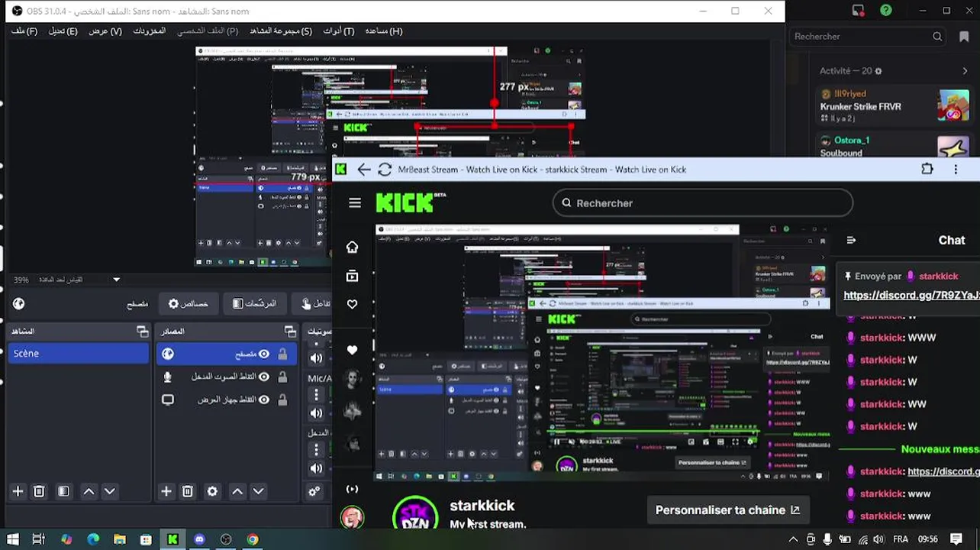Open Windows Start menu
This screenshot has width=980, height=550.
[13, 539]
